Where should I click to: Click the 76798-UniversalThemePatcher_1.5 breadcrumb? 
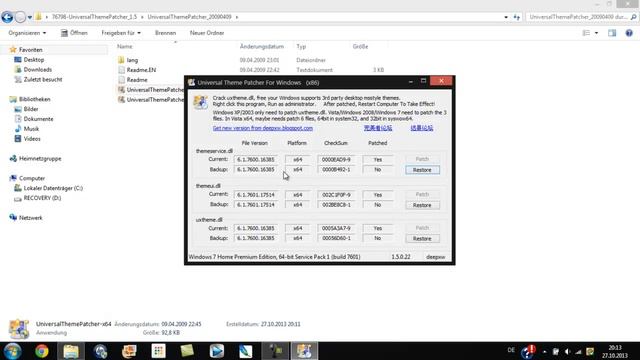click(94, 17)
